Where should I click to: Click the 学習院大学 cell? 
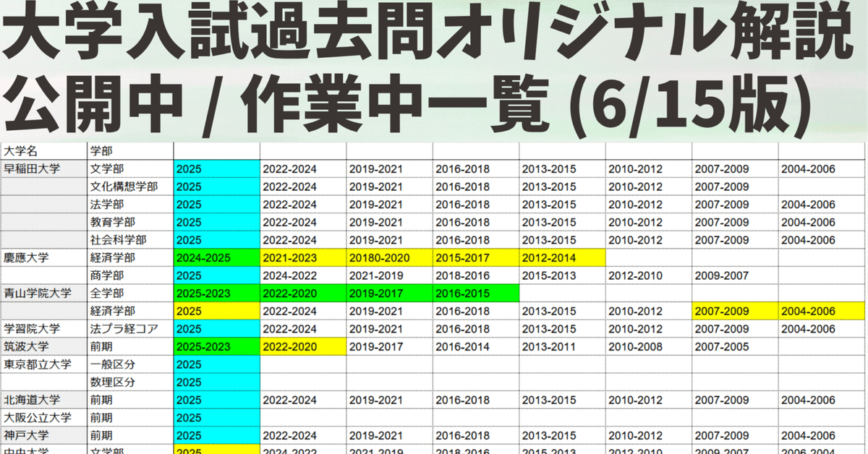[x=43, y=329]
